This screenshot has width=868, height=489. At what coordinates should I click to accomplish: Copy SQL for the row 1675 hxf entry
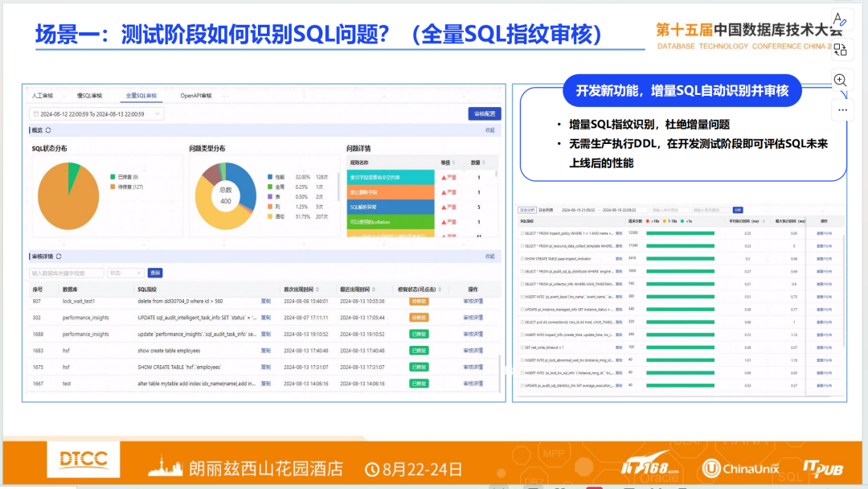click(266, 368)
